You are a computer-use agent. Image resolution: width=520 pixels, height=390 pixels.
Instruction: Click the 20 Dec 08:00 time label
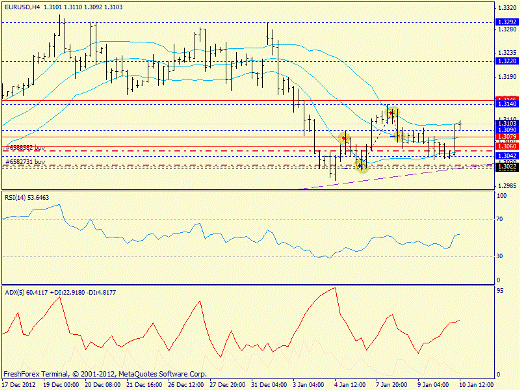103,385
